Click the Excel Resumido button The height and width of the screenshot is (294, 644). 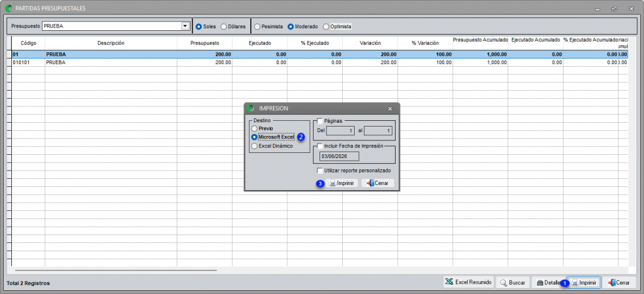tap(469, 283)
